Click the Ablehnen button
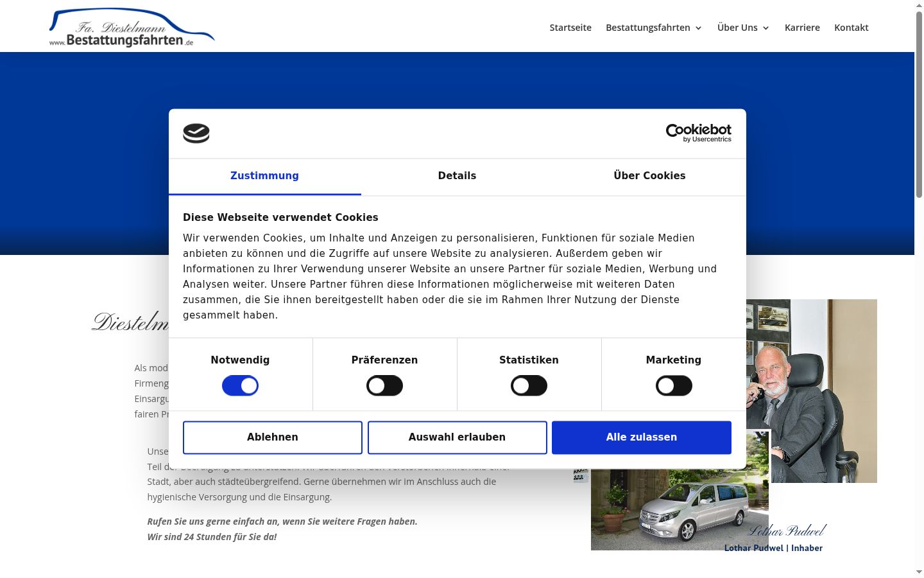The width and height of the screenshot is (924, 578). [x=273, y=437]
